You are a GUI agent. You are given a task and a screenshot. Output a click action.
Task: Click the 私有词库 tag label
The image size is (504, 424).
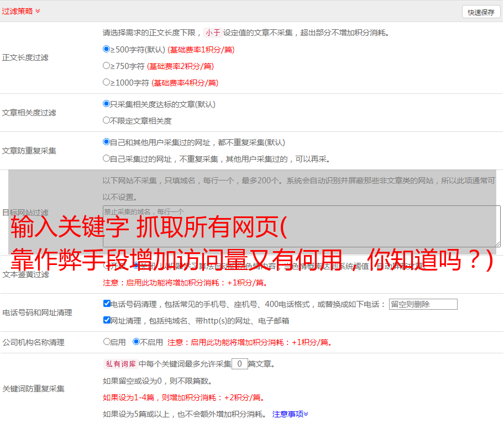pyautogui.click(x=119, y=364)
